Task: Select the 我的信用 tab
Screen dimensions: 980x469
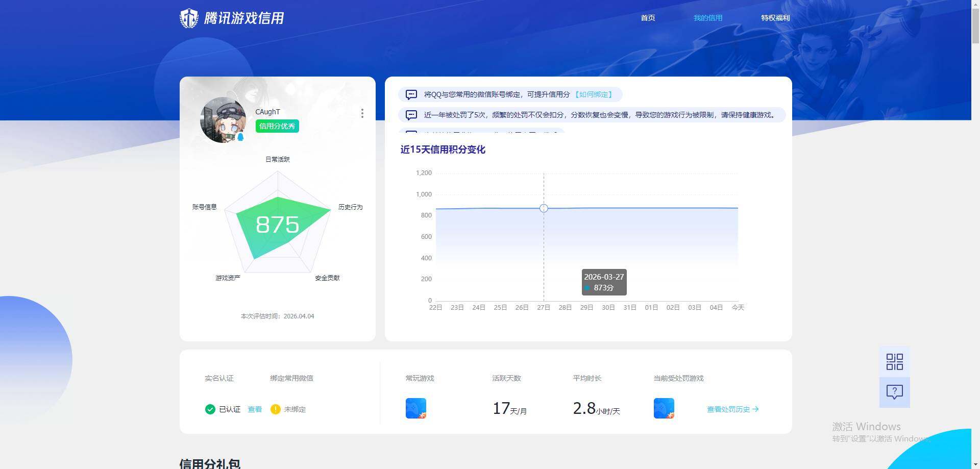Action: (707, 17)
